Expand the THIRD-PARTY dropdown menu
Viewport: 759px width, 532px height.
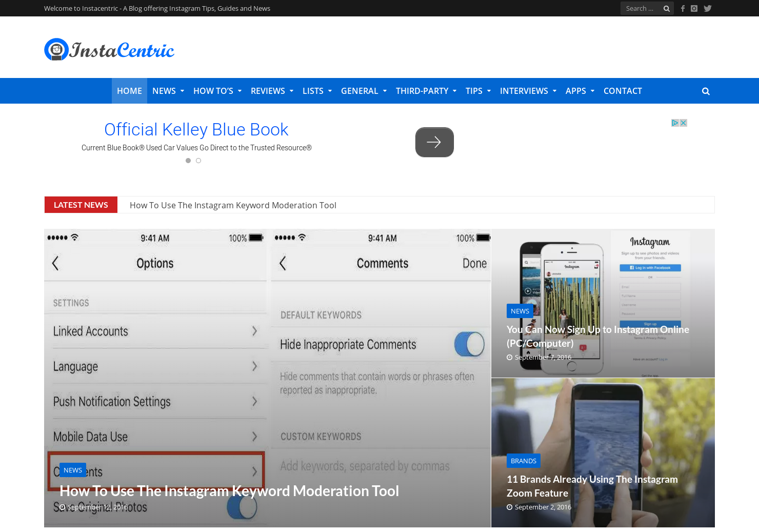click(x=426, y=91)
